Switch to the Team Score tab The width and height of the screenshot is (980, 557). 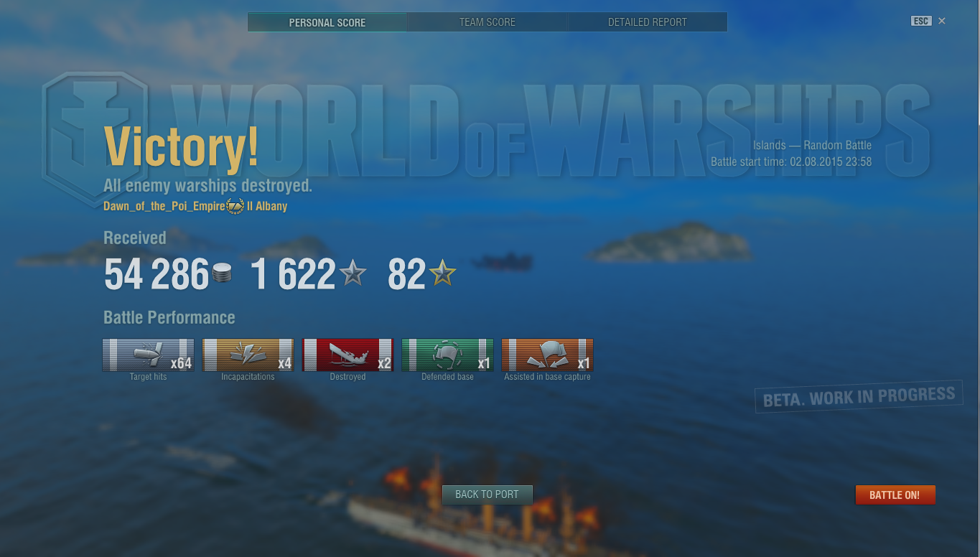tap(487, 22)
